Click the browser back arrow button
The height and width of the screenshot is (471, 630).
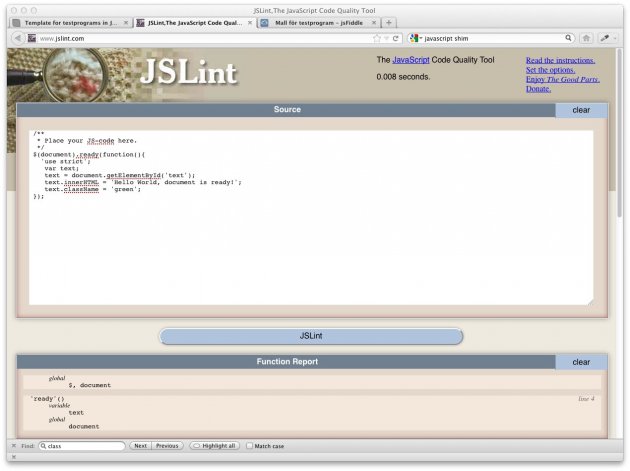[x=18, y=38]
